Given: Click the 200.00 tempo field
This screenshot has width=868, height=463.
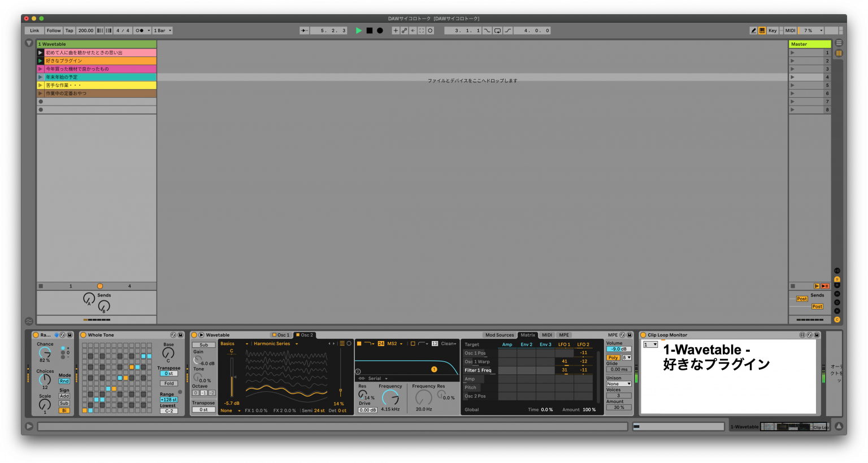Looking at the screenshot, I should click(x=86, y=30).
